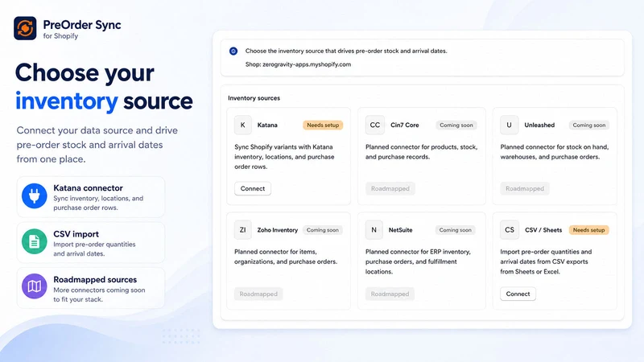Click 'Planned connector for ERP inventory' description
644x362 pixels.
(418, 261)
